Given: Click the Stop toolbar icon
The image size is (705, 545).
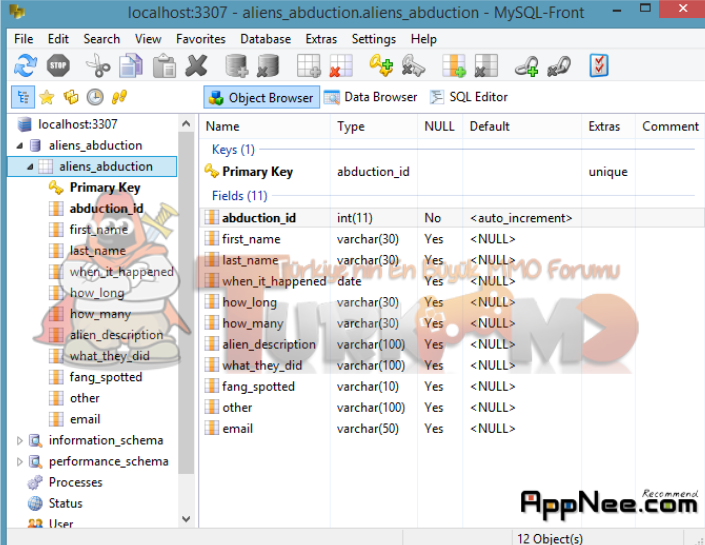Looking at the screenshot, I should click(58, 66).
